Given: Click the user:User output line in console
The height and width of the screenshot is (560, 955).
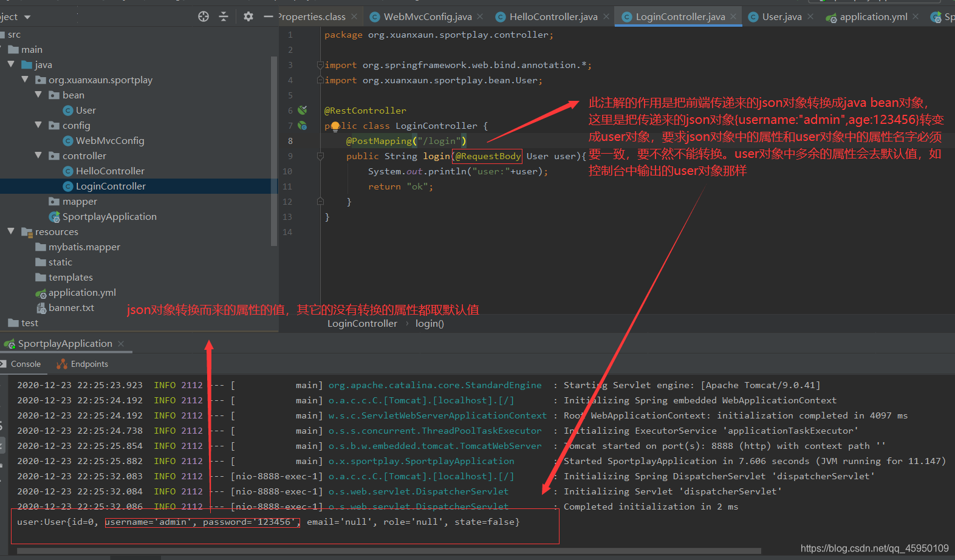Looking at the screenshot, I should [x=269, y=522].
